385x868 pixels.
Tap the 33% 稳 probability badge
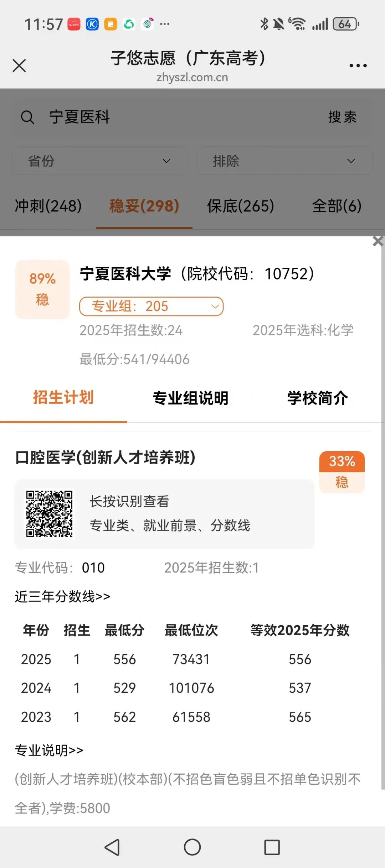pyautogui.click(x=342, y=472)
